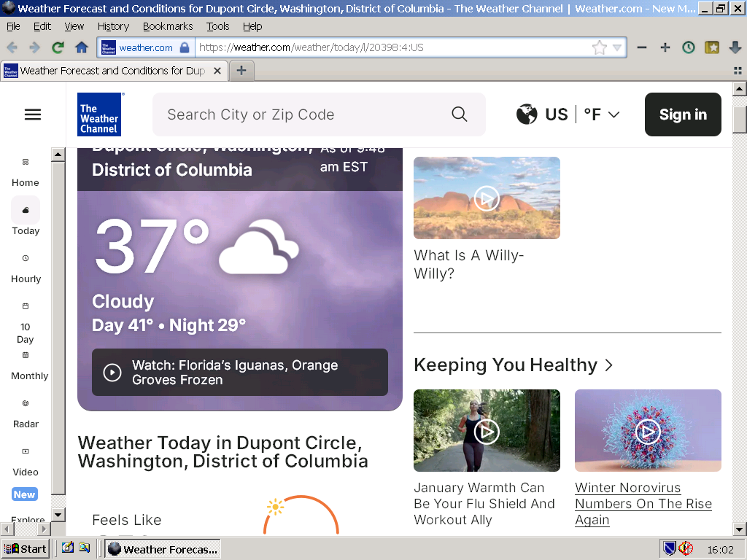Play the Willy-Willy video thumbnail
This screenshot has width=747, height=560.
coord(487,198)
